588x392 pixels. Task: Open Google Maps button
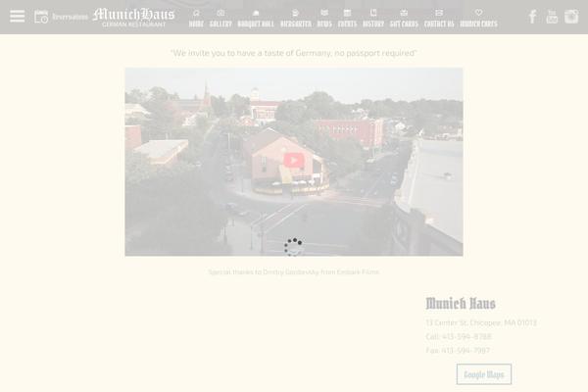(x=484, y=374)
